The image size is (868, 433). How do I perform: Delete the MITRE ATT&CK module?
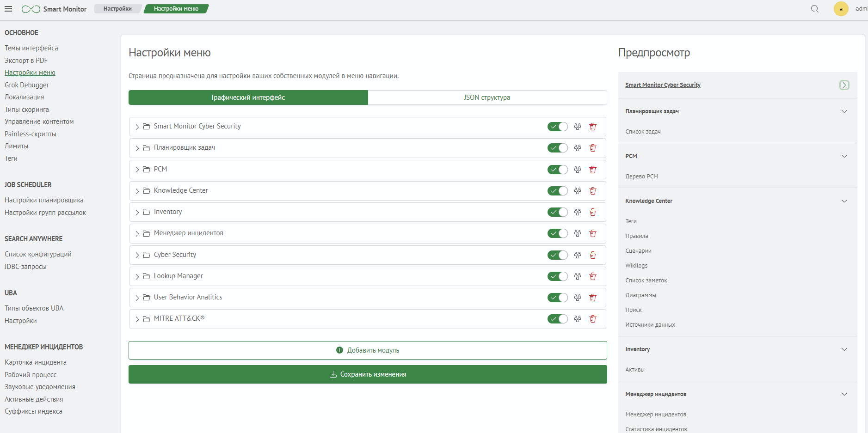[x=593, y=319]
